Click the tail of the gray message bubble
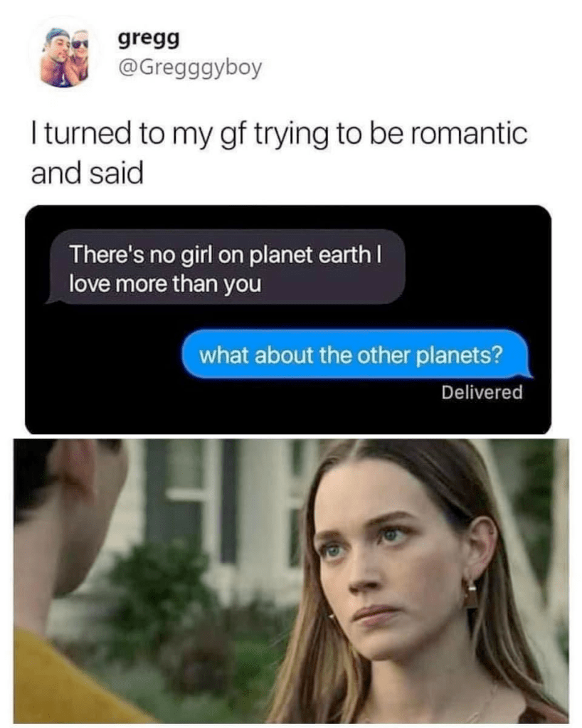Image resolution: width=582 pixels, height=728 pixels. tap(52, 300)
